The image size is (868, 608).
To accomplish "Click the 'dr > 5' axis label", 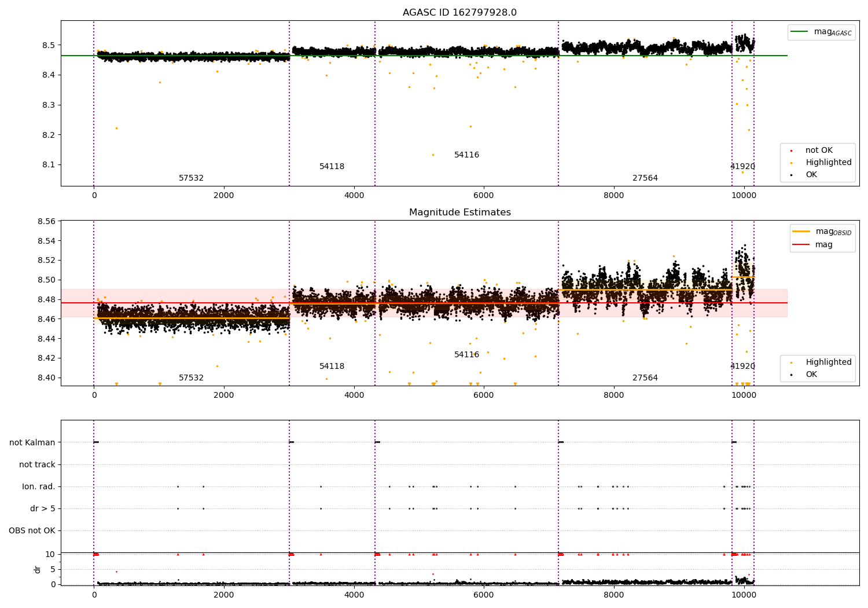I will [x=43, y=509].
